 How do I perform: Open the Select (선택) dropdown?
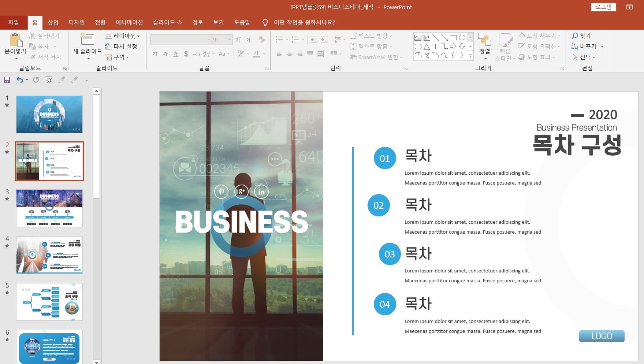(584, 57)
